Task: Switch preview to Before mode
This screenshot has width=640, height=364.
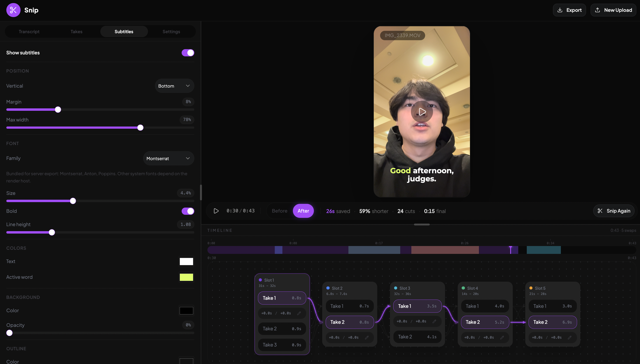Action: point(279,211)
